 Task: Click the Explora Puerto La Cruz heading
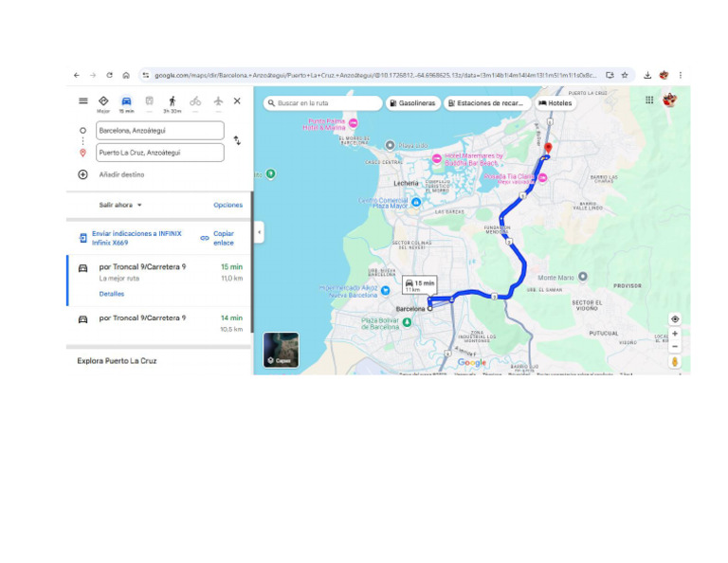click(117, 360)
